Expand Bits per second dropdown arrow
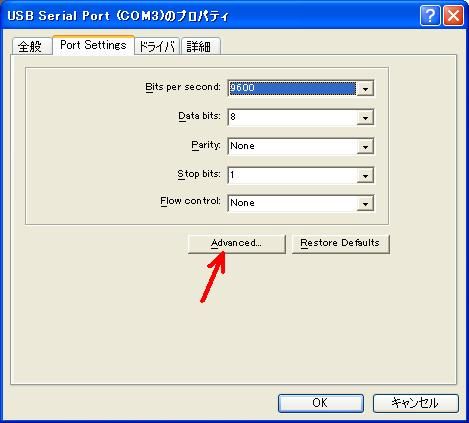 point(365,89)
